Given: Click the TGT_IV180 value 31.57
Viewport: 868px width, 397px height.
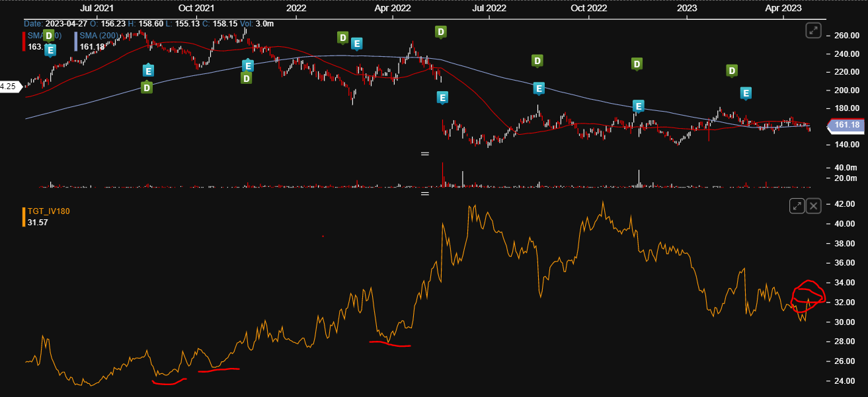Looking at the screenshot, I should click(38, 222).
